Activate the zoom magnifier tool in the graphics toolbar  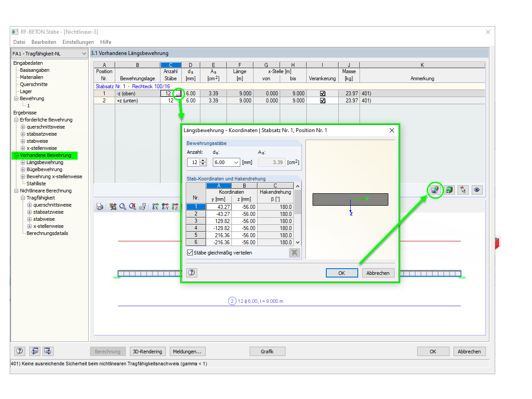click(123, 206)
